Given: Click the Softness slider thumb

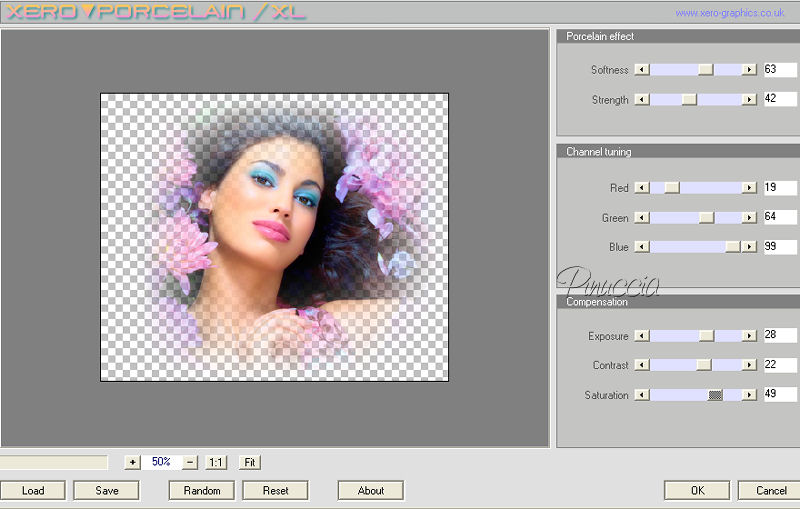Looking at the screenshot, I should pos(706,69).
